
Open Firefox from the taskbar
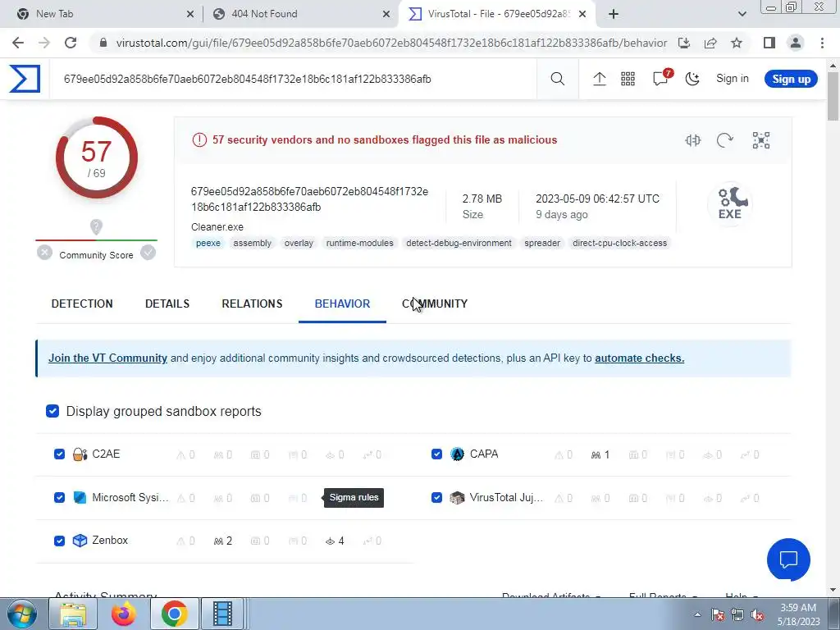[x=123, y=614]
